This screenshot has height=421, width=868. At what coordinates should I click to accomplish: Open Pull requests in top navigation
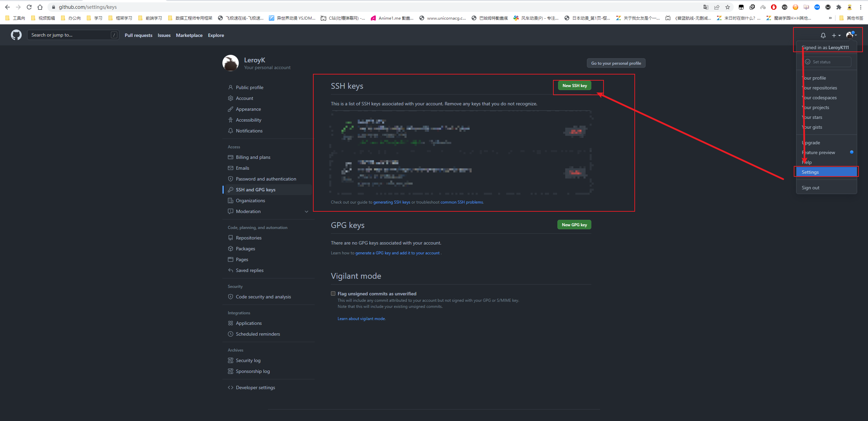click(x=138, y=35)
